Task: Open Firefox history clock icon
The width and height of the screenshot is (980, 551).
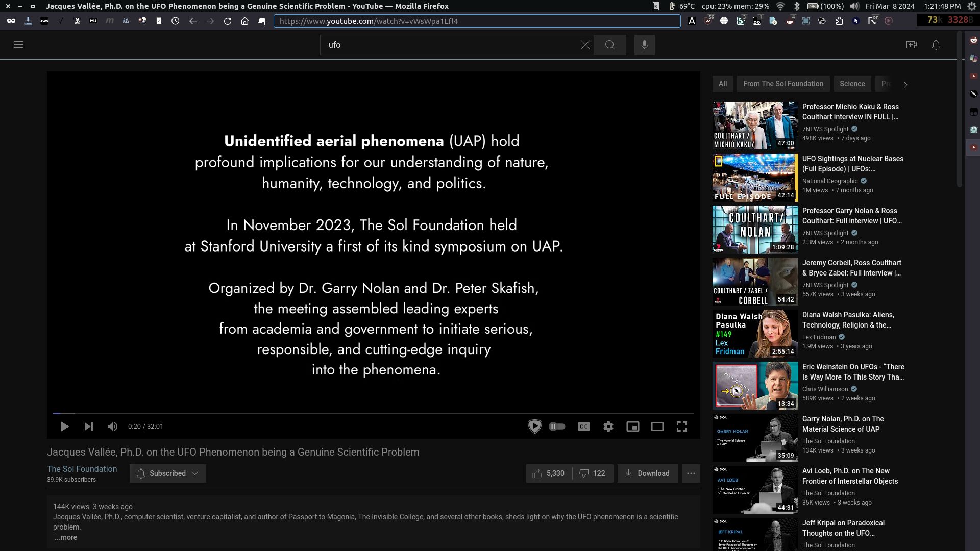Action: pos(175,21)
